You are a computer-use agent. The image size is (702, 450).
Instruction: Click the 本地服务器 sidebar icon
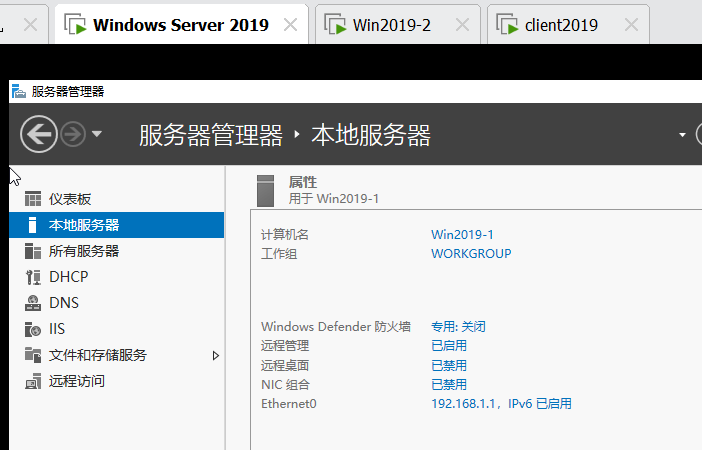tap(32, 225)
